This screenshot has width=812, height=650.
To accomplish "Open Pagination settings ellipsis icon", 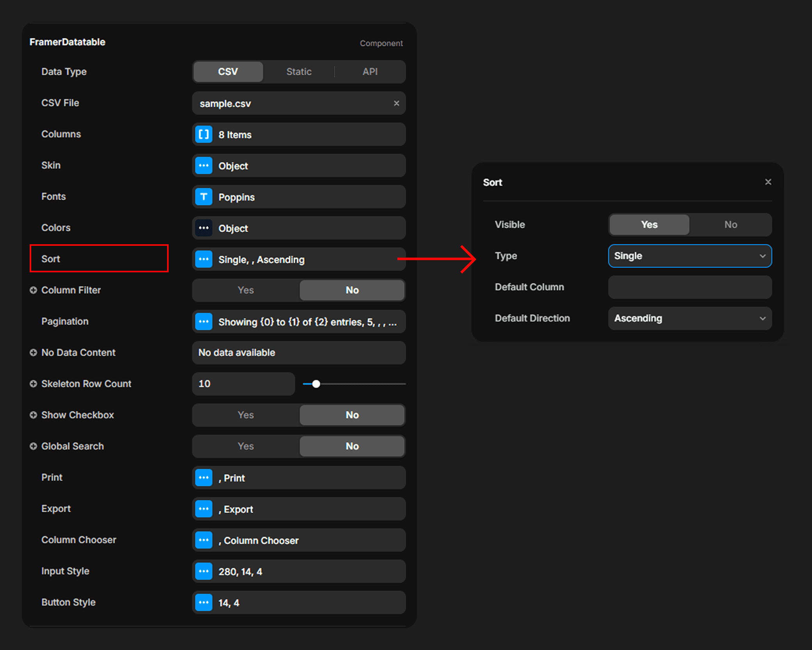I will 203,321.
